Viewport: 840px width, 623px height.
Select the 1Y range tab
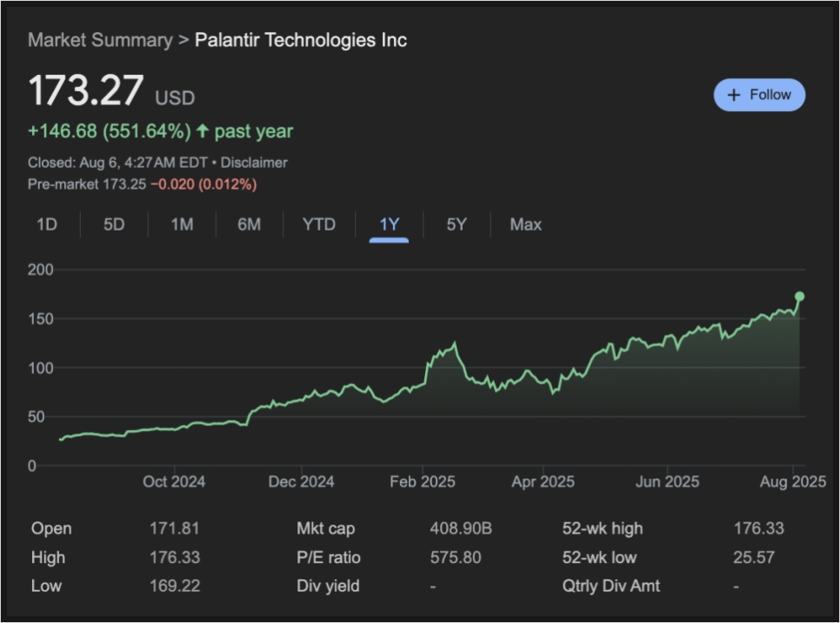pos(389,224)
